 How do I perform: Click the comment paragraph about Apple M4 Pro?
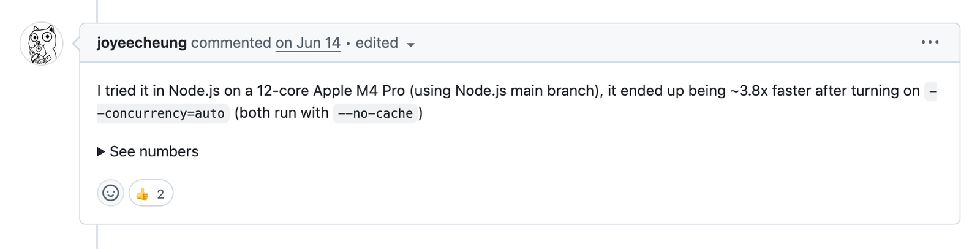pyautogui.click(x=516, y=102)
